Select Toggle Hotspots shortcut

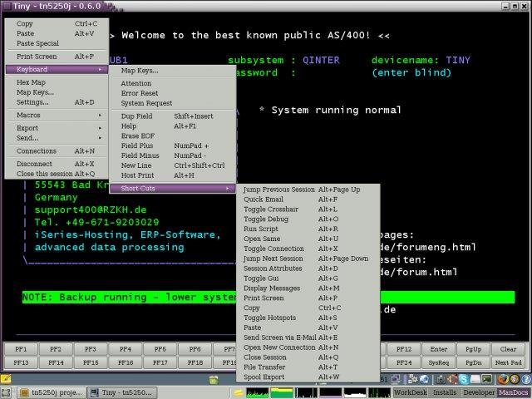pyautogui.click(x=308, y=318)
